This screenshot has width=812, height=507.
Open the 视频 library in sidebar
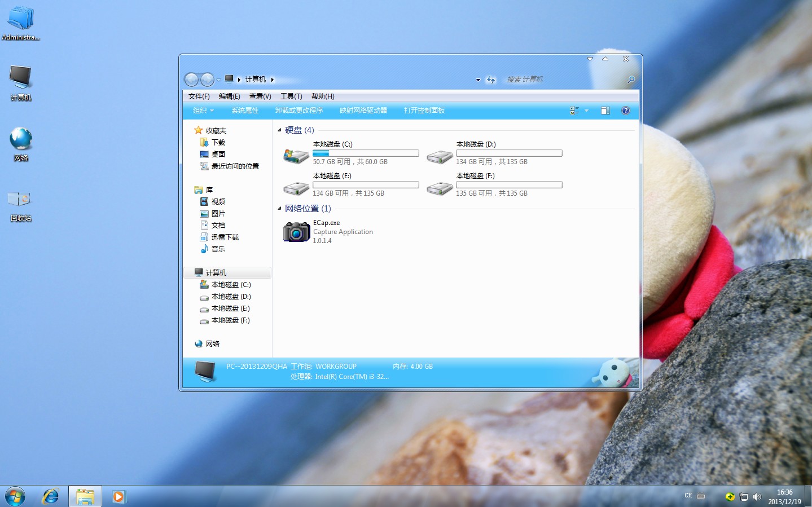218,201
